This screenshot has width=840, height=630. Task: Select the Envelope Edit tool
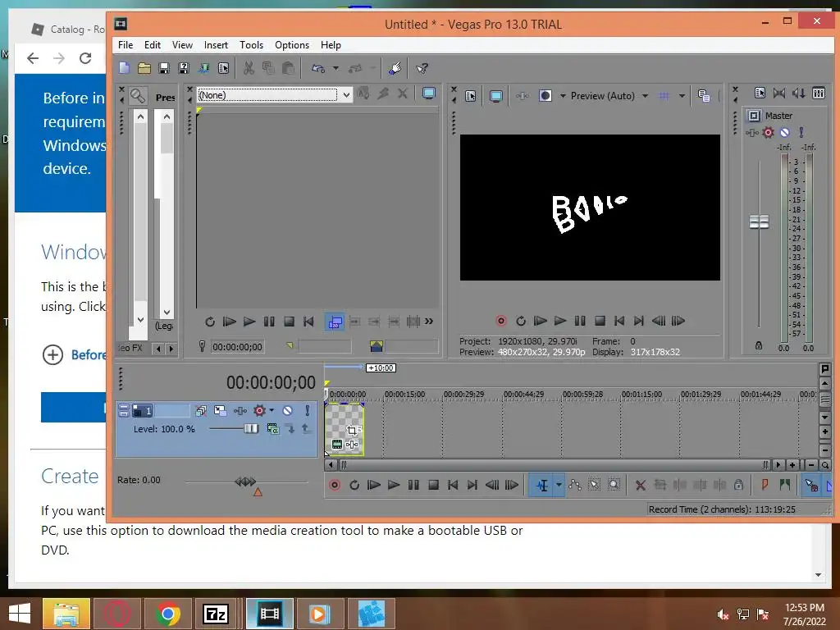pos(575,486)
